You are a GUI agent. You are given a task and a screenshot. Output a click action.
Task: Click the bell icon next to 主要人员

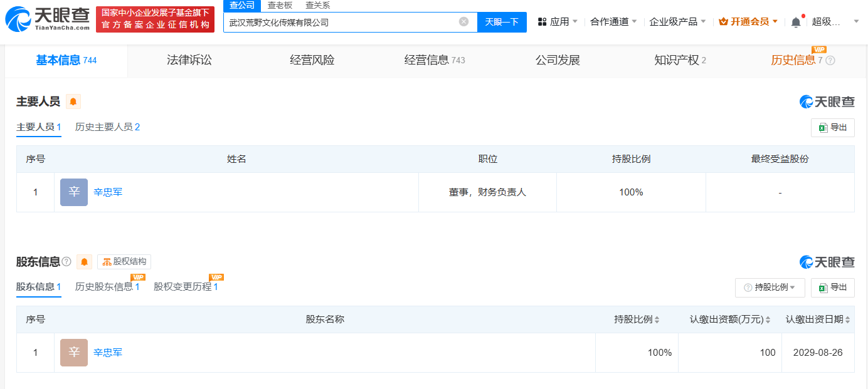[73, 101]
